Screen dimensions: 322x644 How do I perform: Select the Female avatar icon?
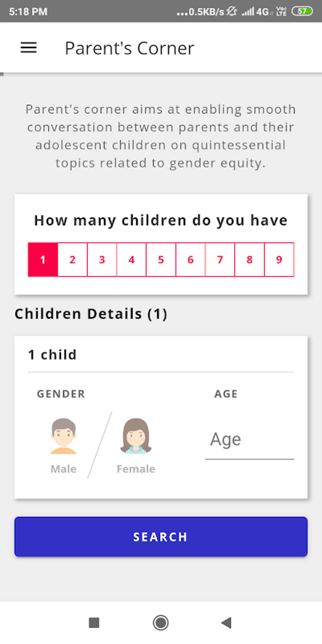[136, 436]
